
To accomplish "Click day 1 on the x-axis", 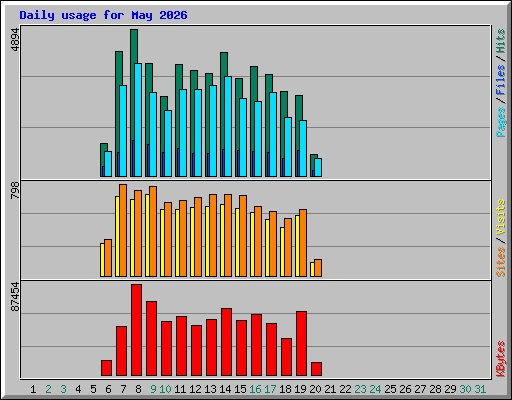I will (33, 389).
